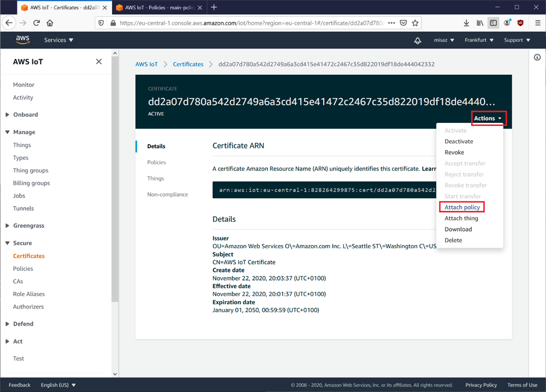
Task: Click the uBlock Origin shield icon
Action: 520,23
